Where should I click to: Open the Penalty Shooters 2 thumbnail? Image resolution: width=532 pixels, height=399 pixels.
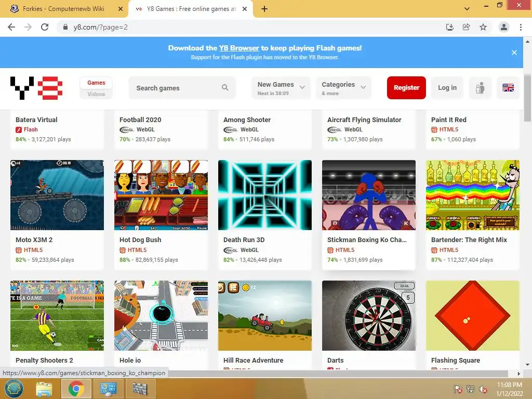pyautogui.click(x=57, y=315)
